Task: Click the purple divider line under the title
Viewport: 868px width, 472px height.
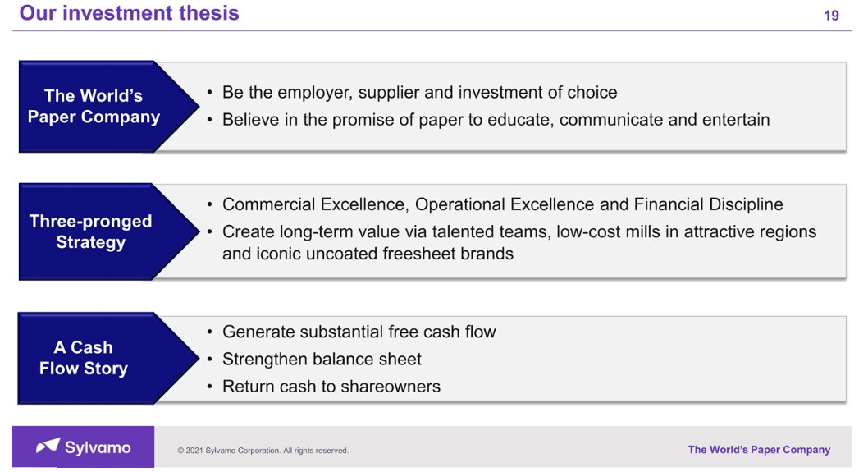Action: [x=433, y=31]
